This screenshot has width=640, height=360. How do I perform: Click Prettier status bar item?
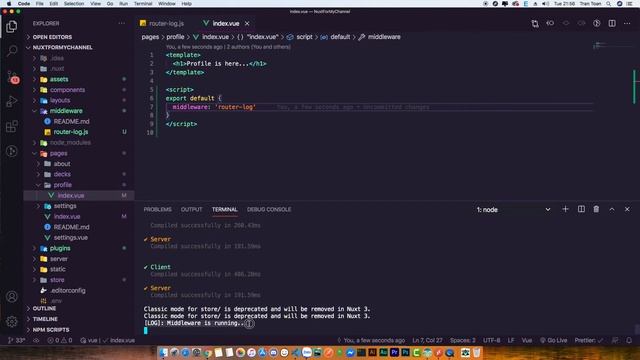tap(589, 340)
